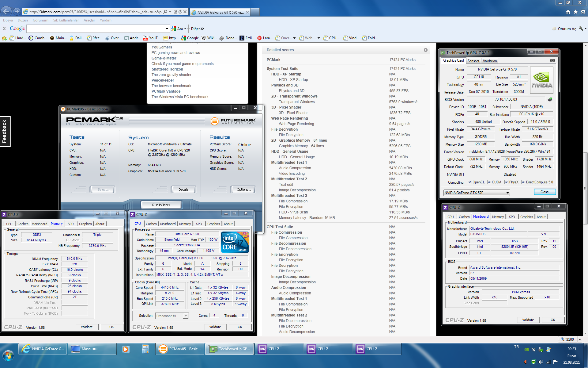This screenshot has height=368, width=588.
Task: Toggle the PhysX checkbox in GPU-Z
Action: [506, 182]
